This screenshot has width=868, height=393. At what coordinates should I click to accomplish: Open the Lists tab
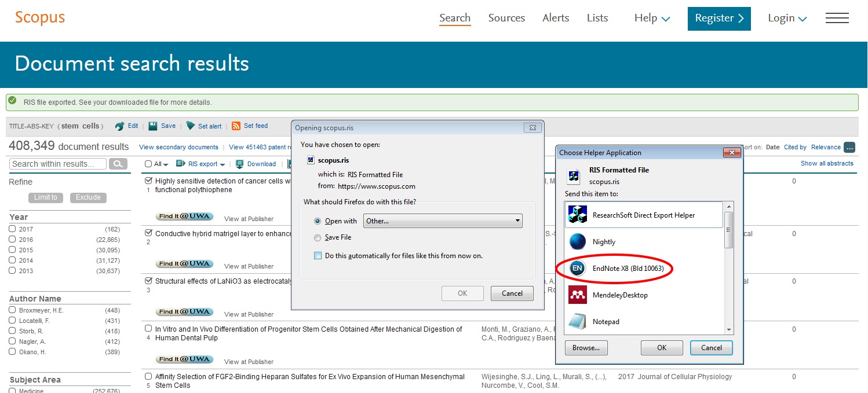coord(597,18)
